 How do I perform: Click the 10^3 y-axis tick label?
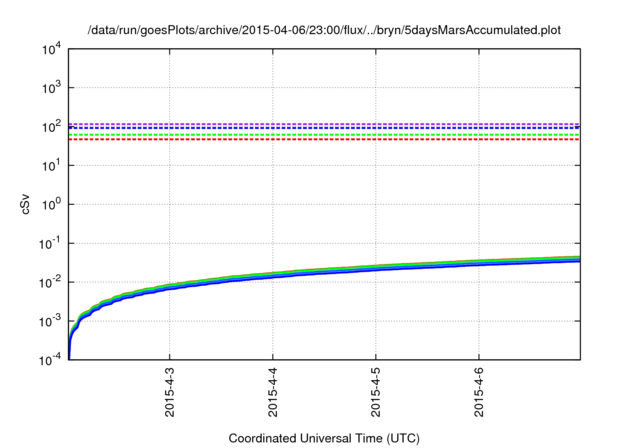[x=51, y=87]
